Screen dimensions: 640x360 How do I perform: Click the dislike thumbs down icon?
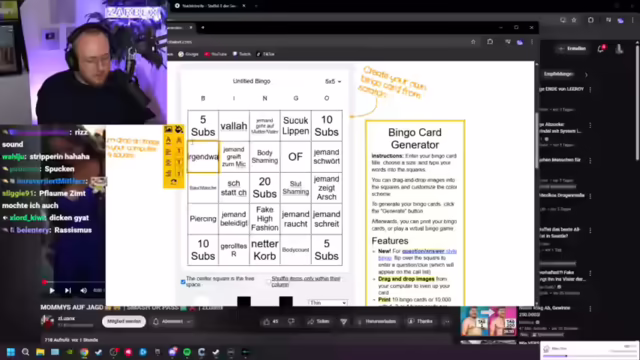coord(291,322)
